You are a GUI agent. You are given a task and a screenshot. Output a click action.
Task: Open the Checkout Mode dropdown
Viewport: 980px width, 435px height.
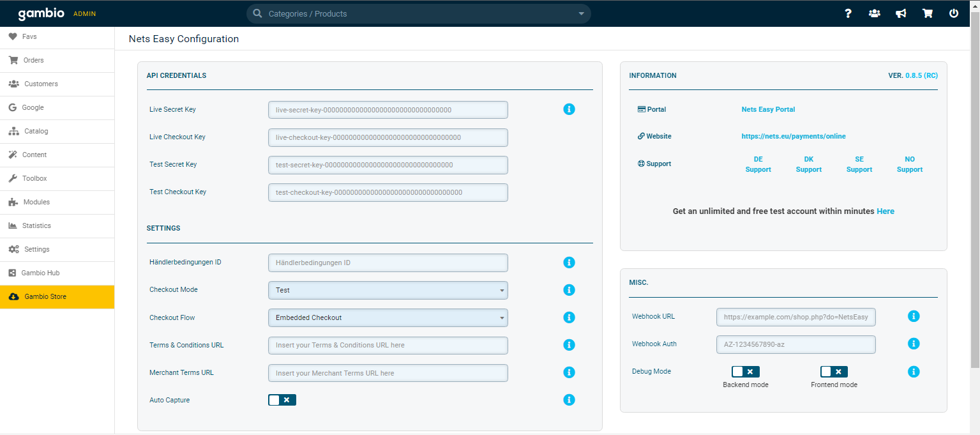(x=388, y=290)
